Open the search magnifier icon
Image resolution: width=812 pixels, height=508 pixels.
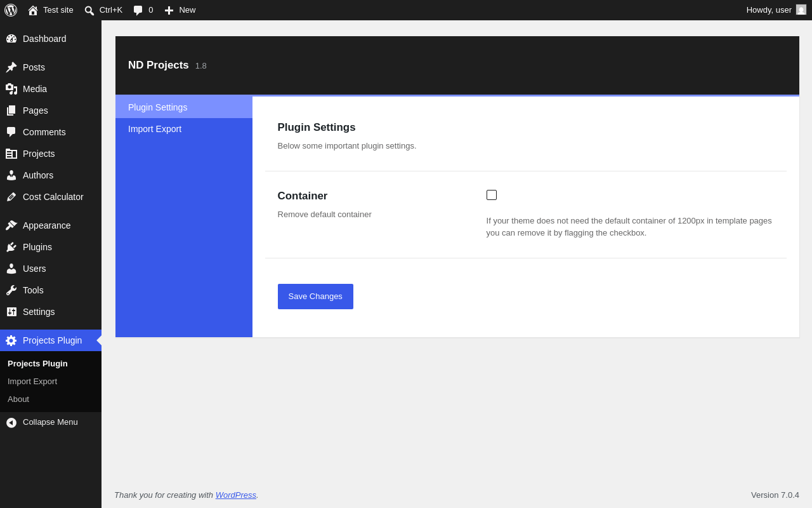pyautogui.click(x=89, y=10)
